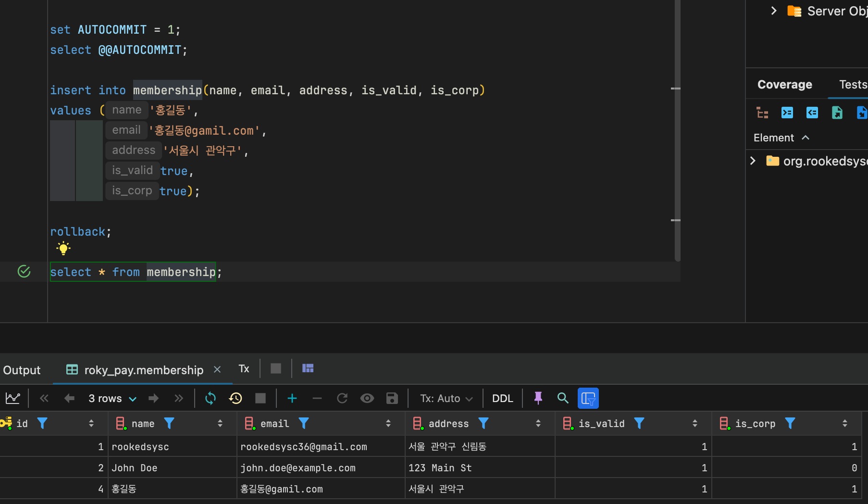The width and height of the screenshot is (868, 504).
Task: Toggle the preview pending changes eye icon
Action: coord(367,398)
